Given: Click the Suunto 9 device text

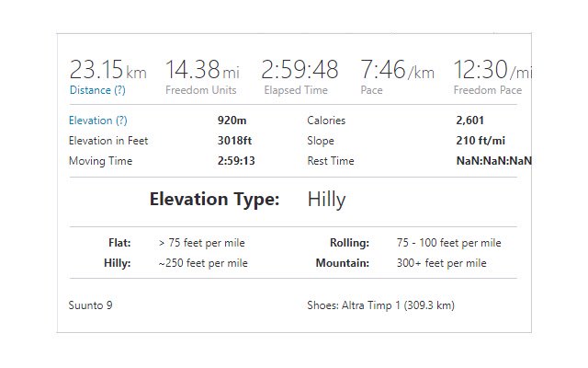Looking at the screenshot, I should point(90,305).
